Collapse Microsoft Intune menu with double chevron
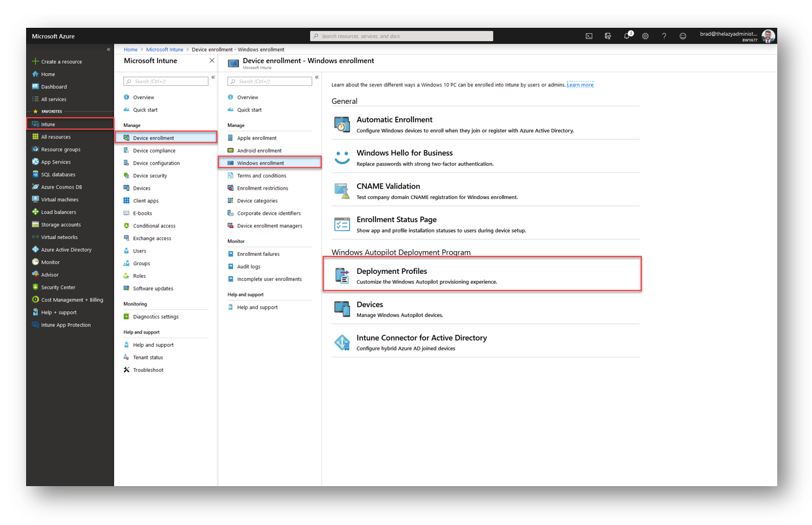Screen dimensions: 812x525 (x=213, y=77)
